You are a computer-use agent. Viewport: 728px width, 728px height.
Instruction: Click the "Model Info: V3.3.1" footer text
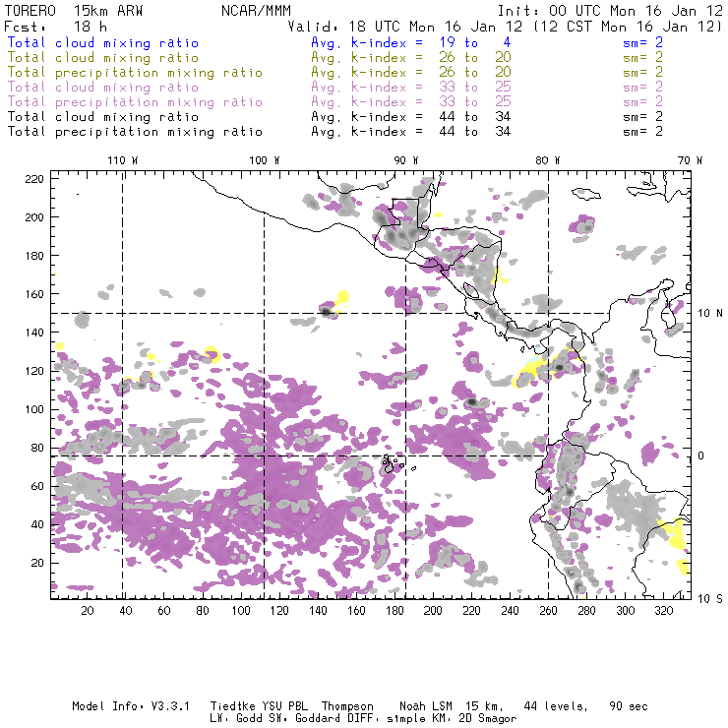click(131, 706)
